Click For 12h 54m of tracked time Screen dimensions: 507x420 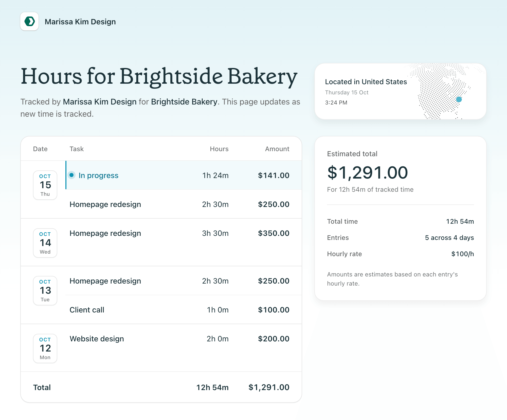pyautogui.click(x=370, y=189)
